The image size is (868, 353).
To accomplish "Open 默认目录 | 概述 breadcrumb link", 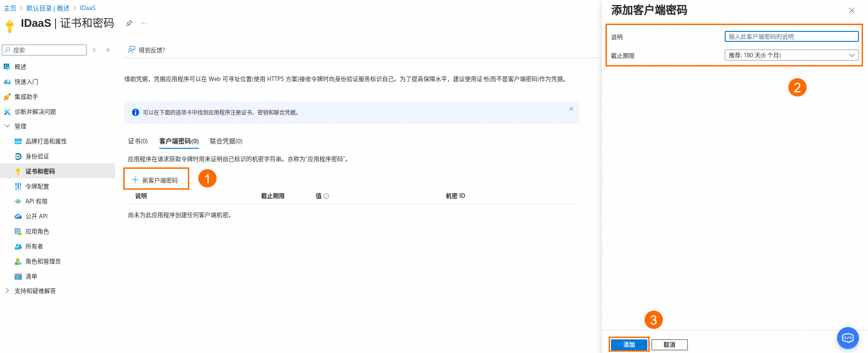I will pos(48,8).
